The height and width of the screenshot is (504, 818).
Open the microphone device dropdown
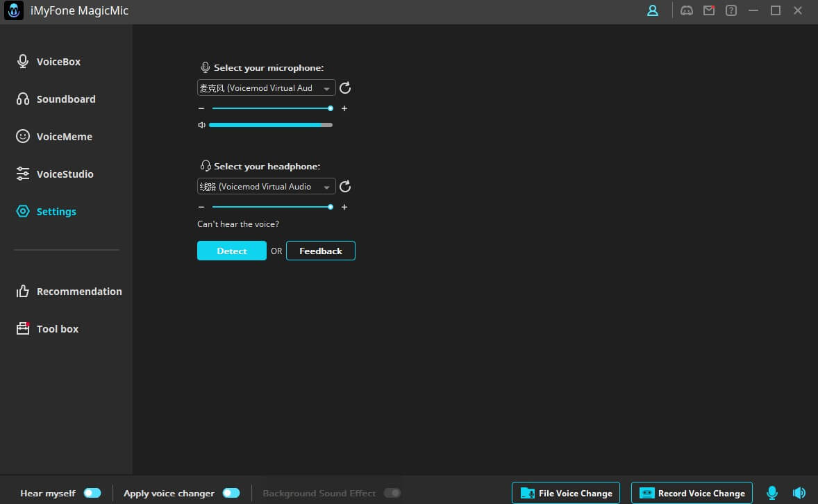point(266,87)
